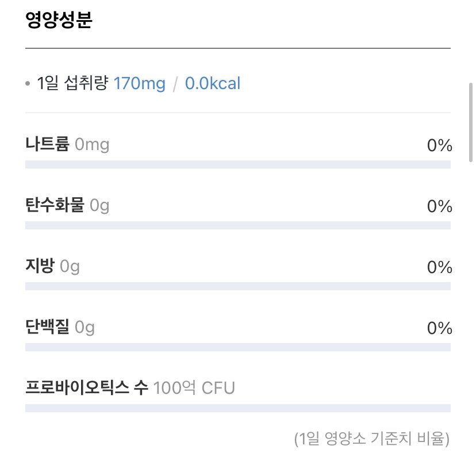Viewport: 476px width, 457px height.
Task: Click the 나트륨 progress bar
Action: click(237, 164)
